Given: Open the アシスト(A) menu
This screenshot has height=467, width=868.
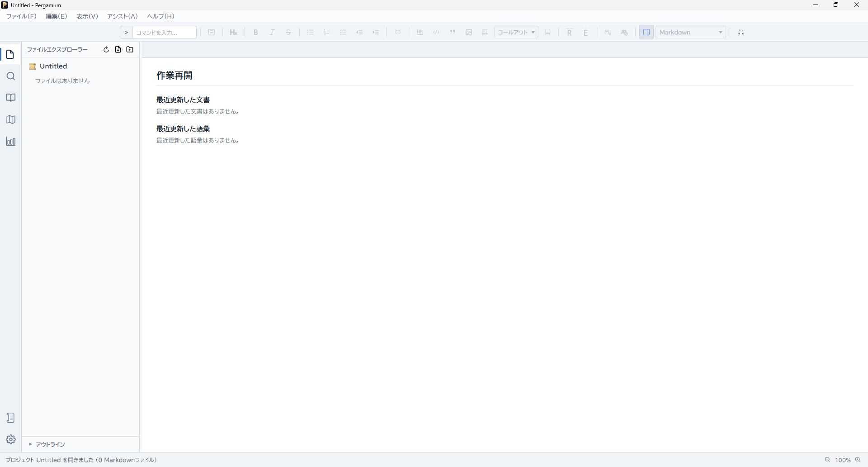Looking at the screenshot, I should point(123,16).
